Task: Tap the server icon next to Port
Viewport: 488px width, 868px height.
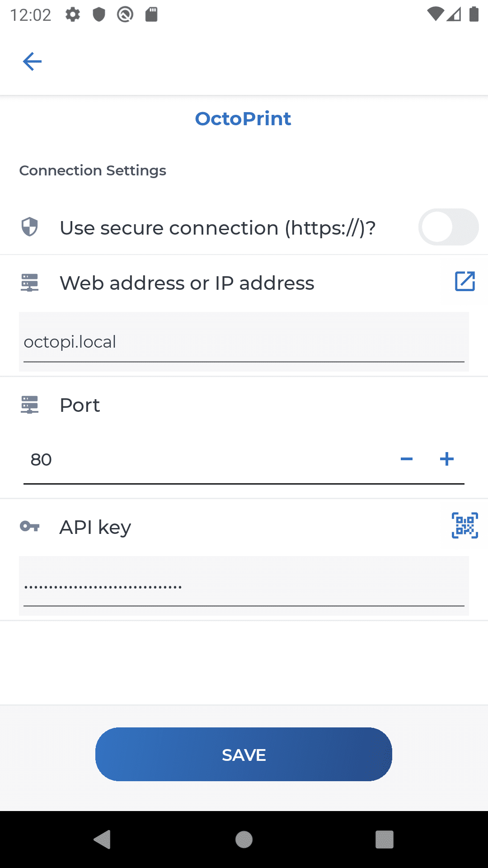Action: (30, 405)
